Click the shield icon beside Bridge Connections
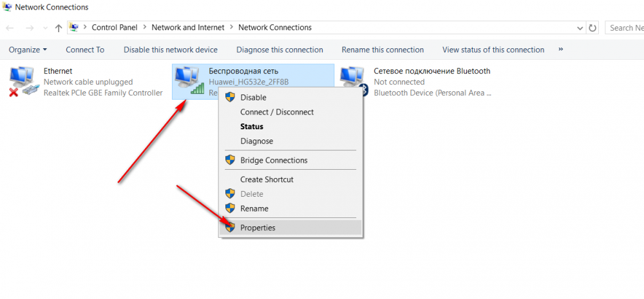 point(230,160)
